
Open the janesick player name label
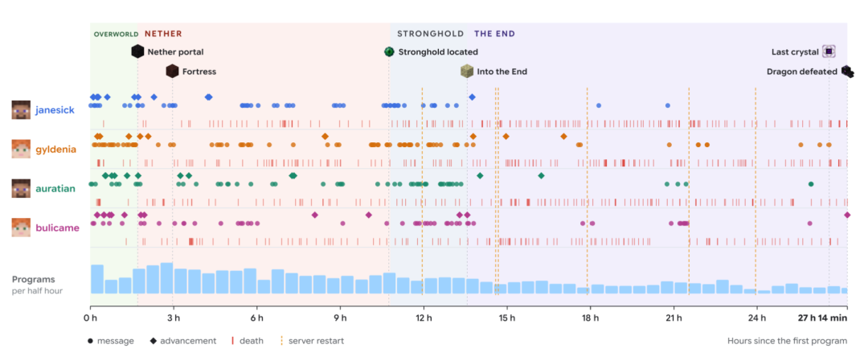pos(55,109)
